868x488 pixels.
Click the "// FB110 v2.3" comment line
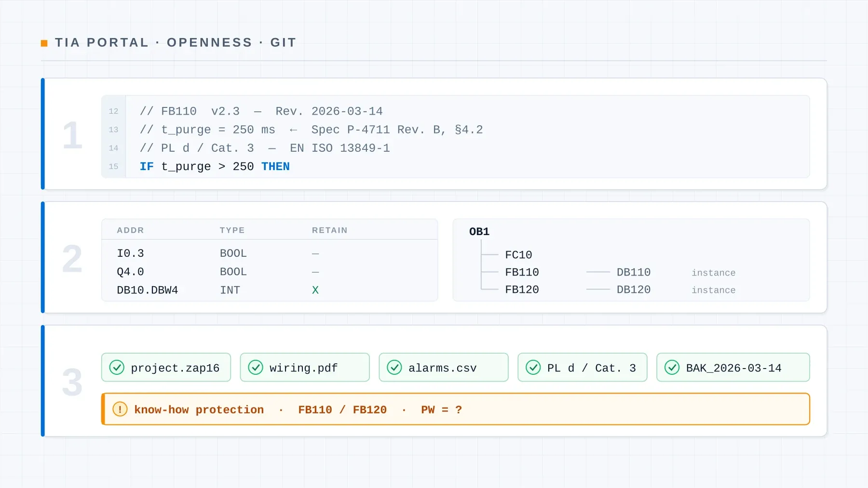pyautogui.click(x=261, y=111)
